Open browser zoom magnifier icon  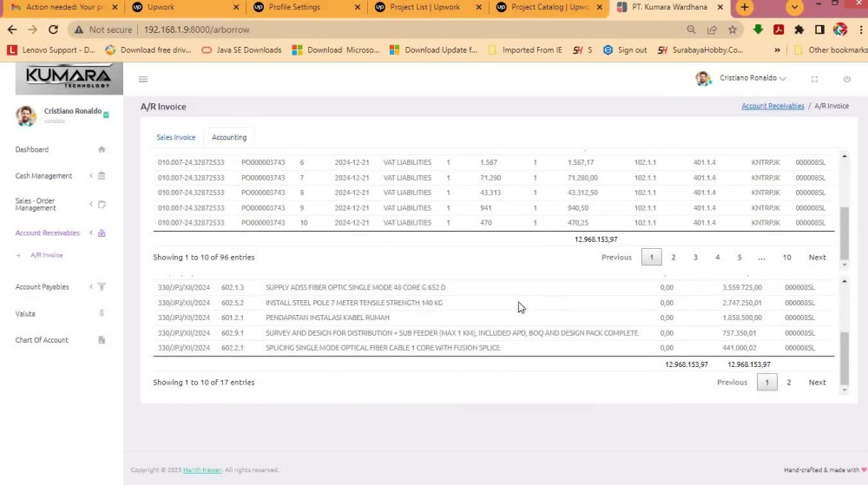point(691,29)
